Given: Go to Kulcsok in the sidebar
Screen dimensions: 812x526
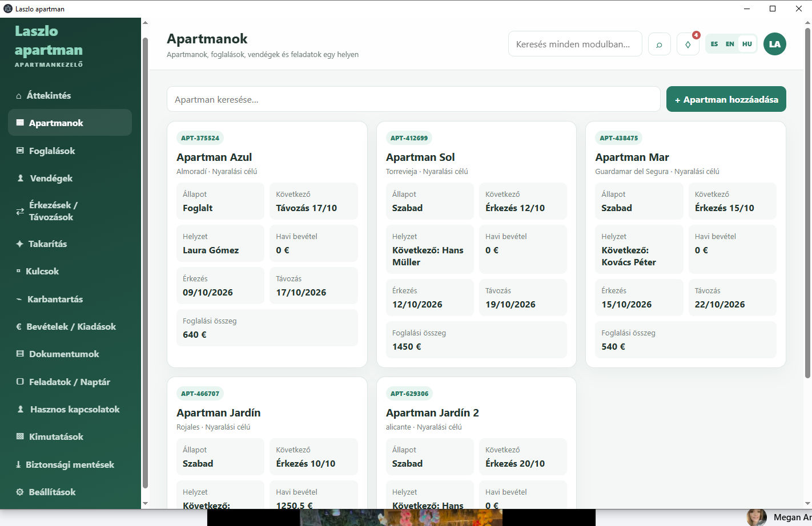Looking at the screenshot, I should point(70,272).
